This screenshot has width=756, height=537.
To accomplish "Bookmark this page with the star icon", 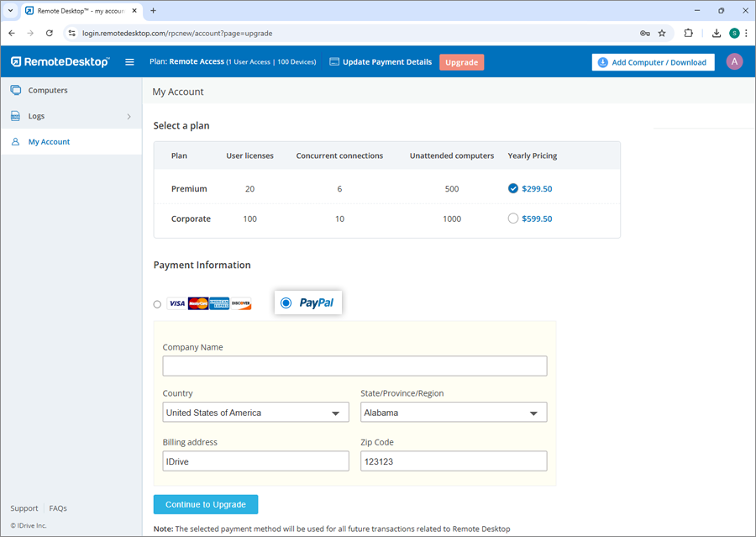I will click(x=662, y=34).
